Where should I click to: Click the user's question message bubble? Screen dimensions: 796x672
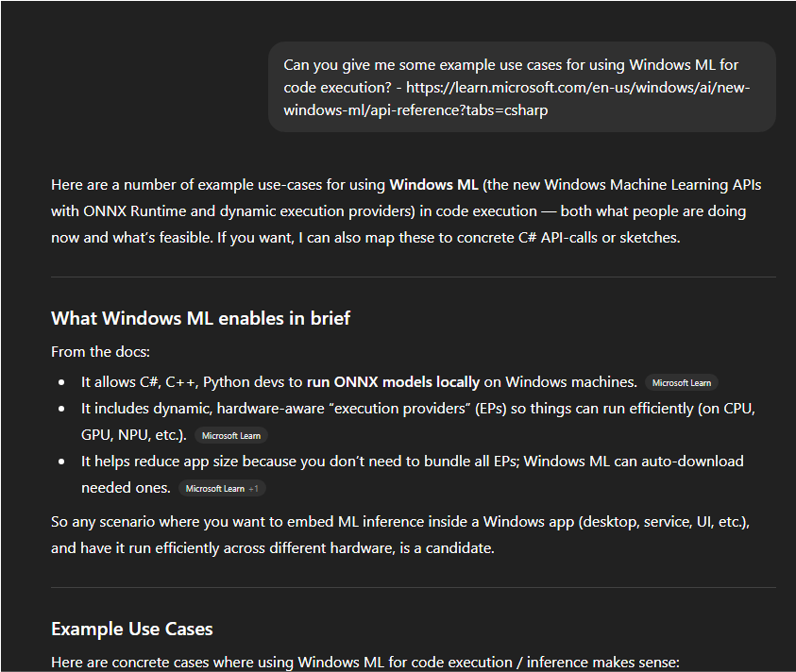coord(521,87)
